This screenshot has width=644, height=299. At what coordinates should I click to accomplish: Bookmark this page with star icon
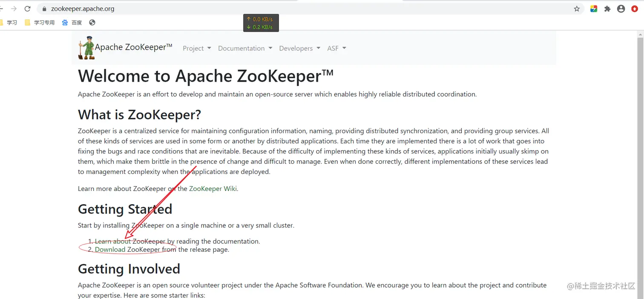(577, 9)
